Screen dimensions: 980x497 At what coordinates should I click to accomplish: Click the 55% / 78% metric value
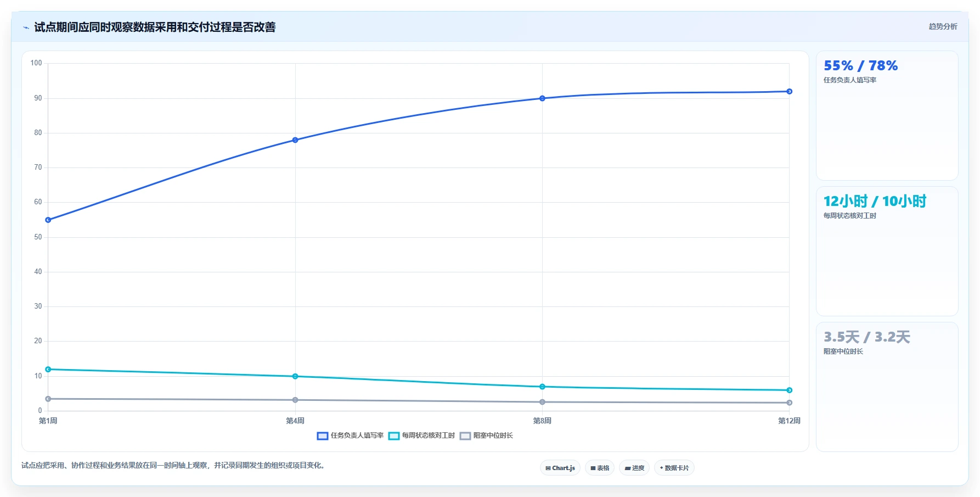click(x=860, y=66)
